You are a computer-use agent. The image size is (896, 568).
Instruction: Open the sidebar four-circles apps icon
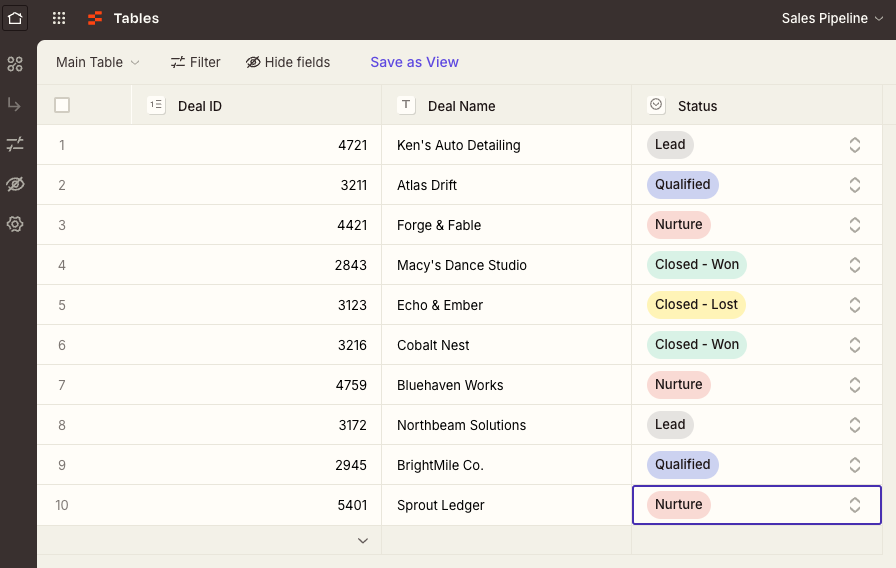[15, 64]
